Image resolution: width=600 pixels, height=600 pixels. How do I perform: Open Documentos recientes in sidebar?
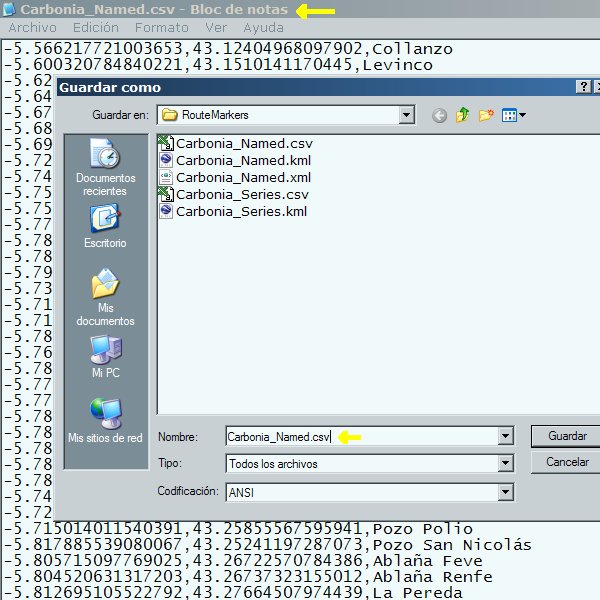click(x=105, y=167)
